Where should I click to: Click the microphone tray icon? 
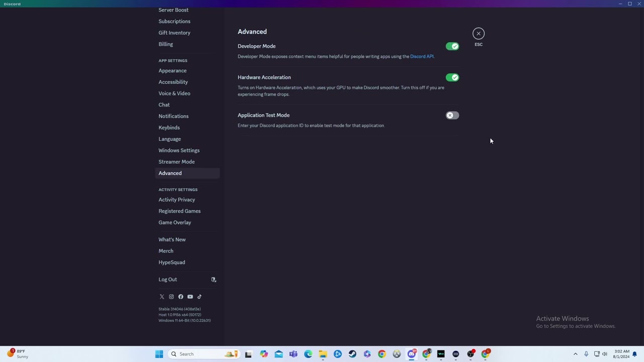tap(586, 354)
